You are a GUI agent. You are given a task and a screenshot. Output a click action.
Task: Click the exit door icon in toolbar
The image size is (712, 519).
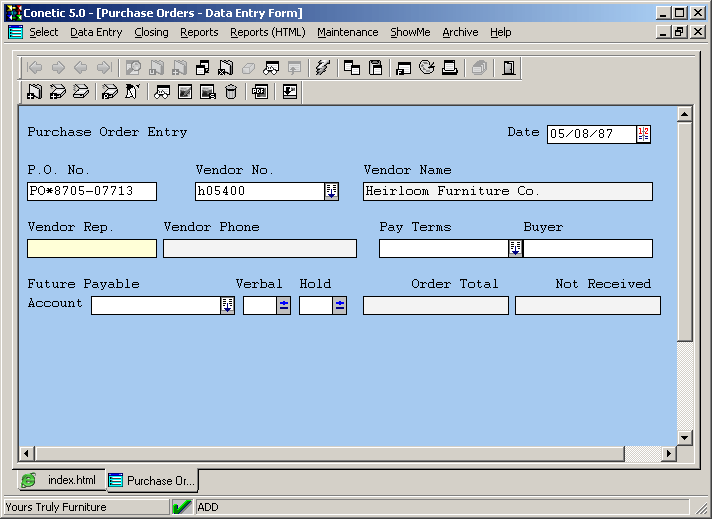point(509,68)
